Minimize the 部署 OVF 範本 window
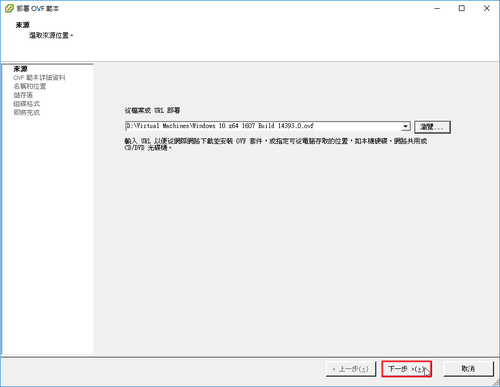500x387 pixels. tap(437, 8)
